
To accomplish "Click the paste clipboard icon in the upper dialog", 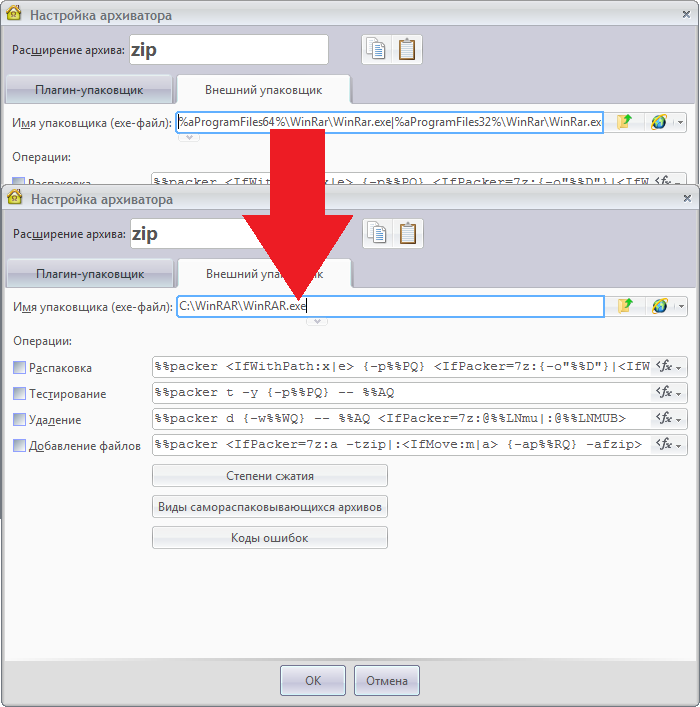I will coord(407,49).
